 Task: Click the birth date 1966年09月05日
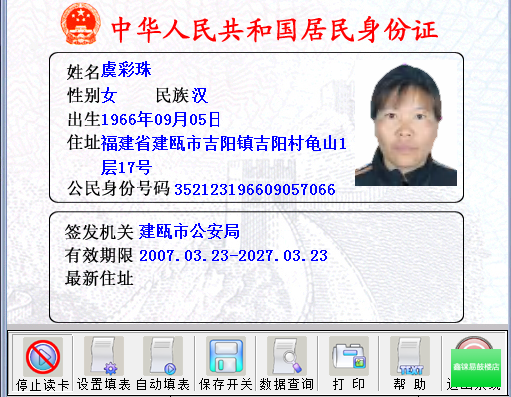pos(160,119)
